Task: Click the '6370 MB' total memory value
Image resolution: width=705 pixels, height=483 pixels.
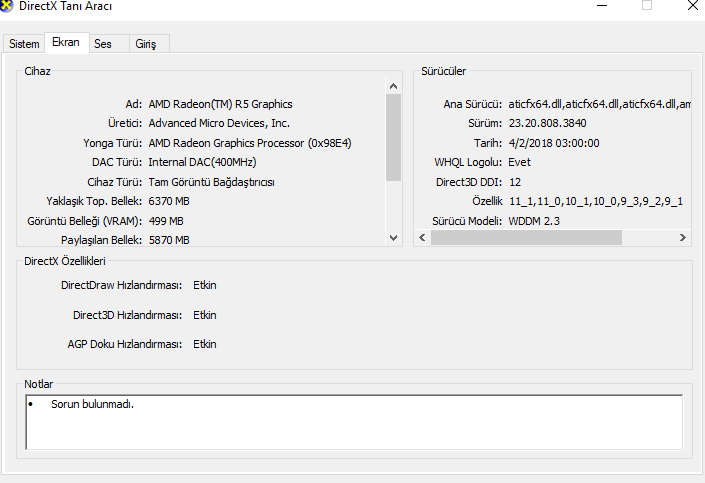Action: [169, 201]
